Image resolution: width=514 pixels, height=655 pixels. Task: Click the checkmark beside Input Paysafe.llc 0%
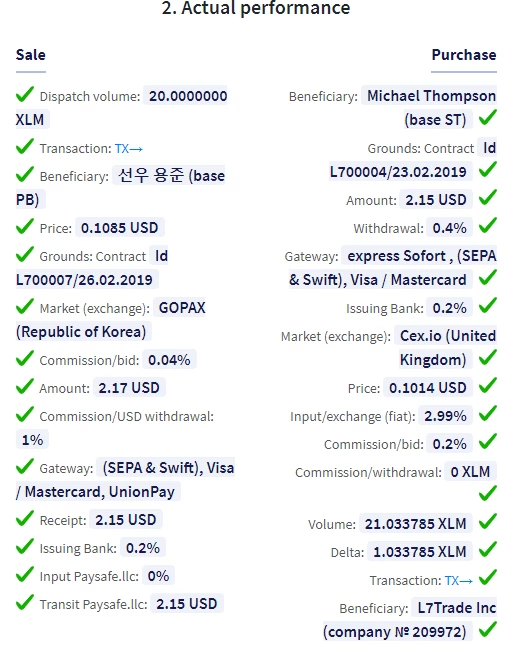25,574
